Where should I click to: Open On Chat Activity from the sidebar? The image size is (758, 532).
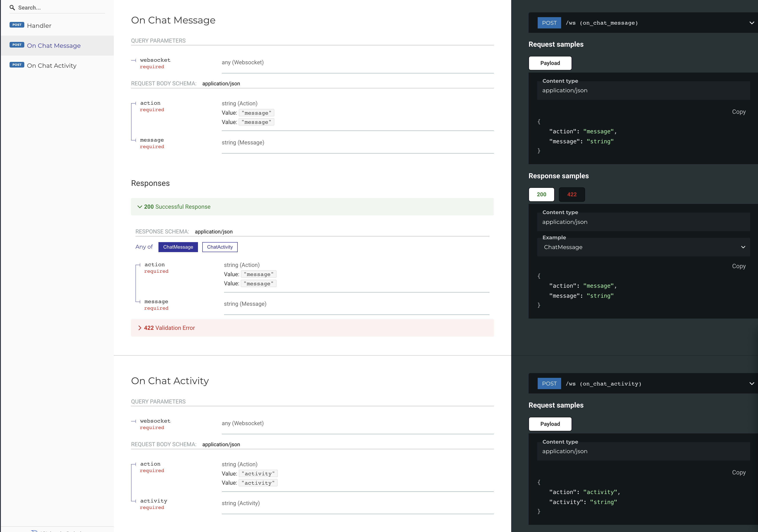[52, 65]
